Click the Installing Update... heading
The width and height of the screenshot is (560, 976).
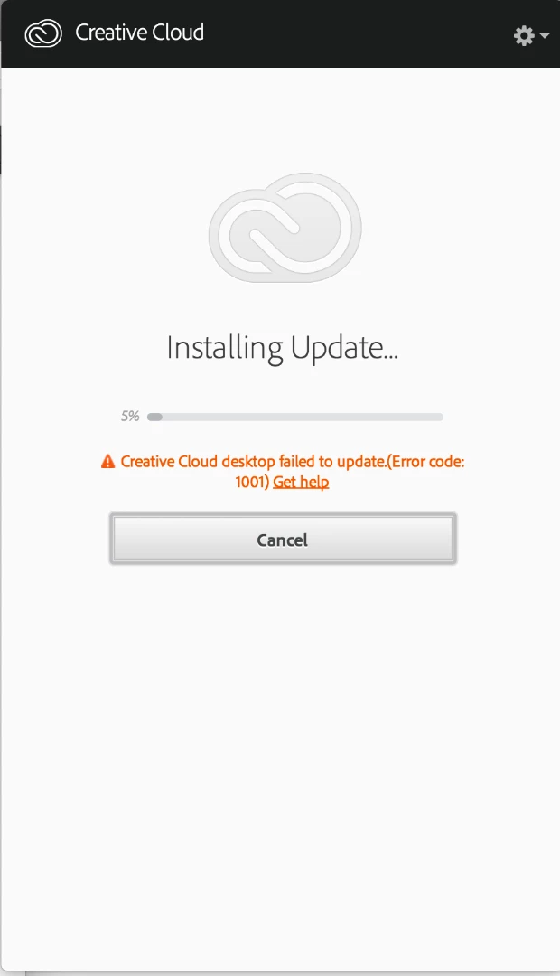(x=283, y=348)
